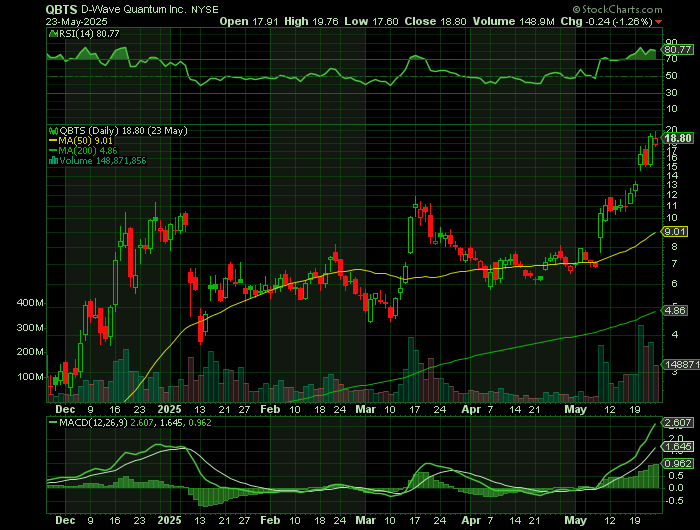Click the MA(50) 9.01 legend text
Image resolution: width=700 pixels, height=530 pixels.
coord(85,141)
